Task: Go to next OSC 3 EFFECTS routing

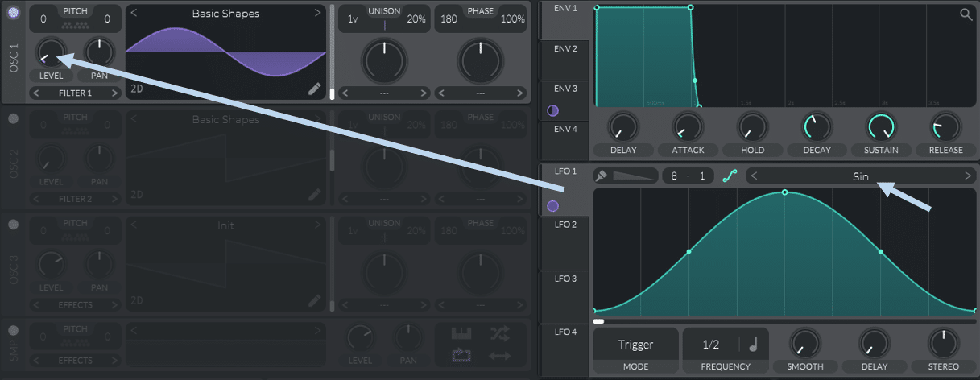Action: pos(115,306)
